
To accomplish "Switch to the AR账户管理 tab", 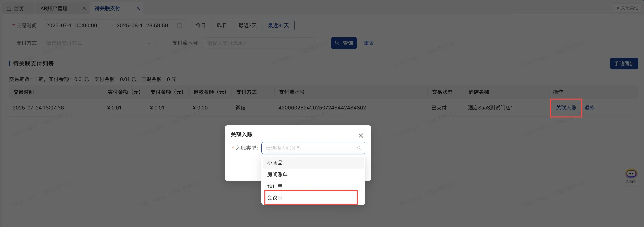I will [54, 9].
